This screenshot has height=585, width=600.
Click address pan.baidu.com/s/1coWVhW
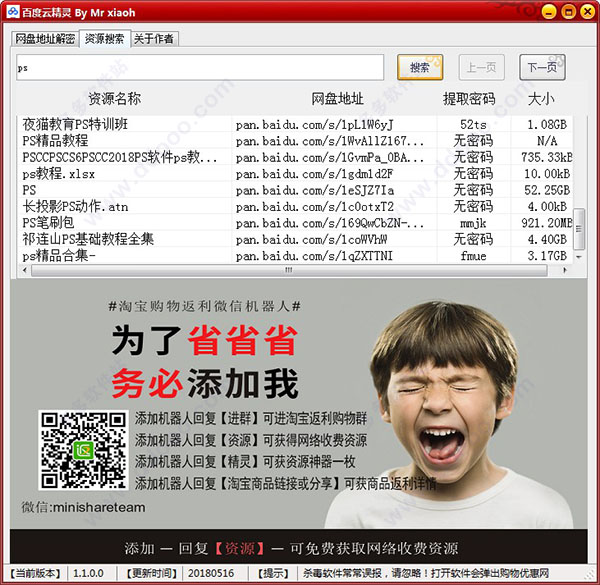pyautogui.click(x=311, y=240)
